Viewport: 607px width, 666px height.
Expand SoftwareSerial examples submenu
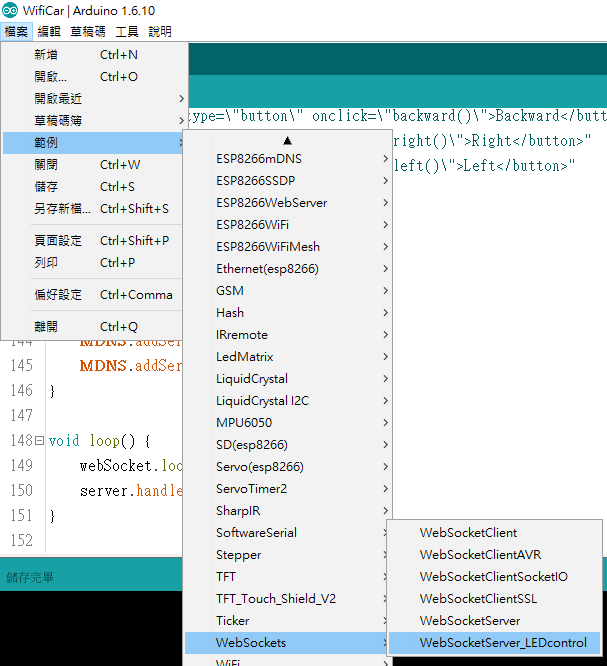click(x=285, y=533)
